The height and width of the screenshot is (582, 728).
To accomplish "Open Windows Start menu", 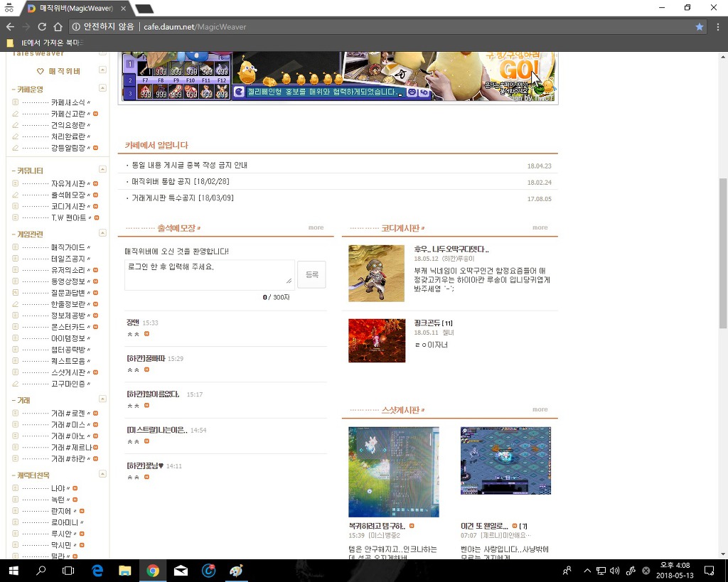I will point(13,571).
